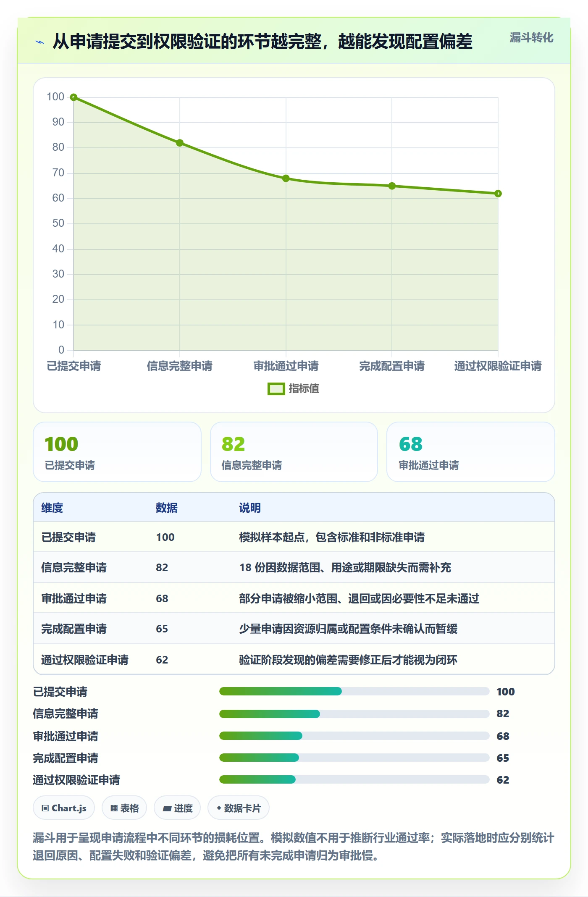Click the y-axis label 100
The image size is (588, 897).
coord(55,97)
